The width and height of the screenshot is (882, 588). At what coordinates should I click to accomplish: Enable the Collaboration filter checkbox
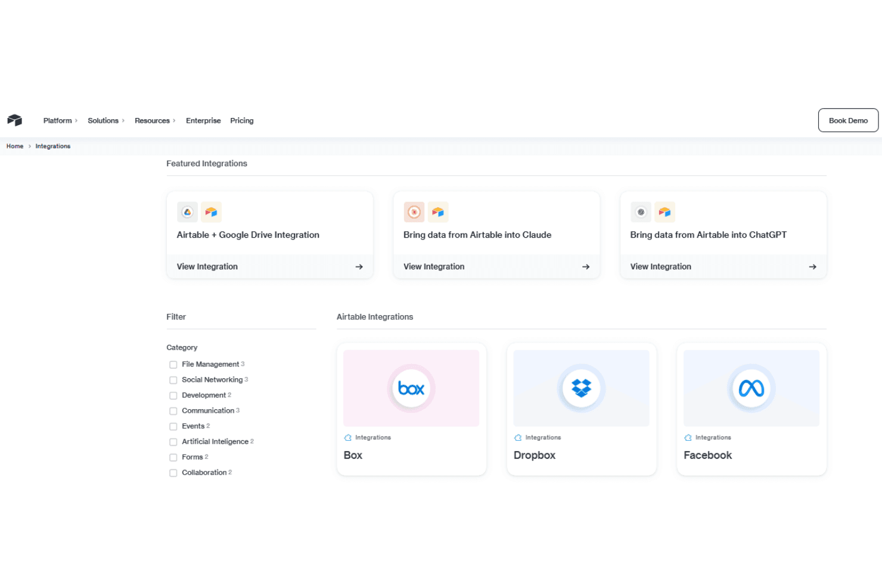[173, 473]
